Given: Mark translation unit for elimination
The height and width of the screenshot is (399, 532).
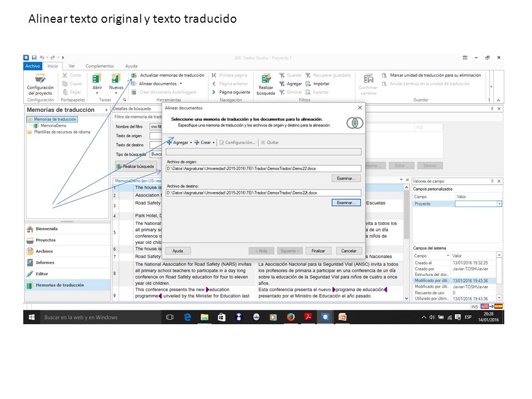Looking at the screenshot, I should 431,75.
